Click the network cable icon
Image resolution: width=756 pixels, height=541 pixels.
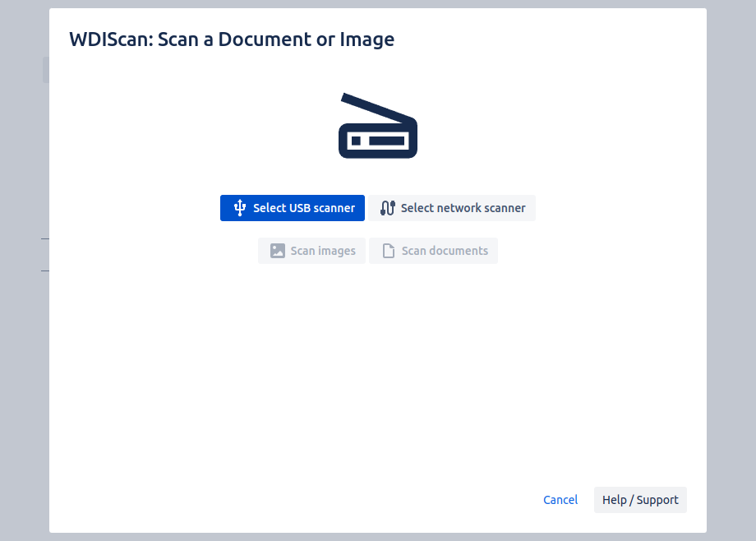click(388, 208)
